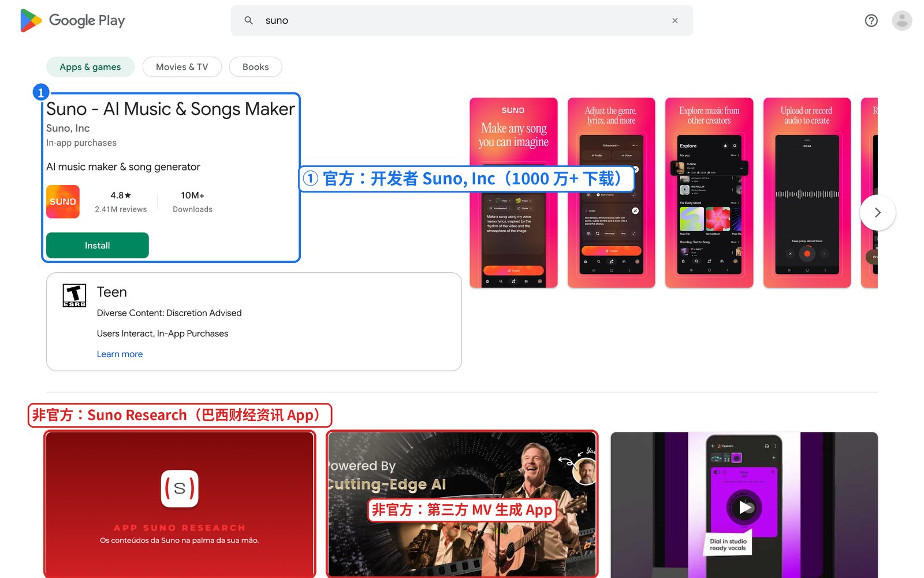The height and width of the screenshot is (578, 924).
Task: Select the Apps & games filter
Action: click(x=90, y=67)
